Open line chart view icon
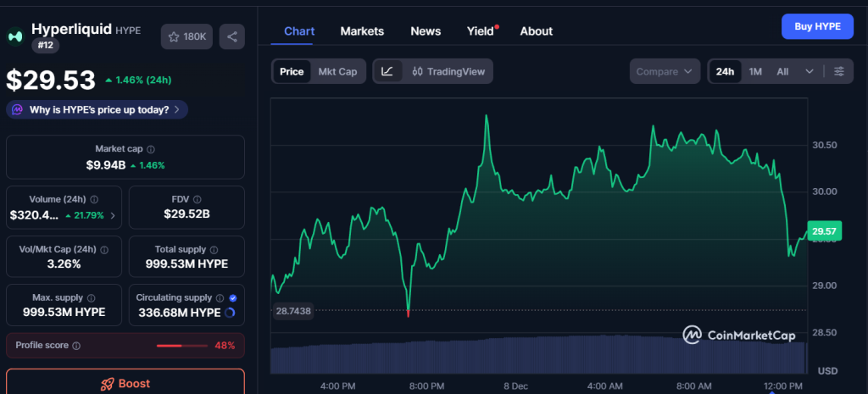 click(x=387, y=71)
